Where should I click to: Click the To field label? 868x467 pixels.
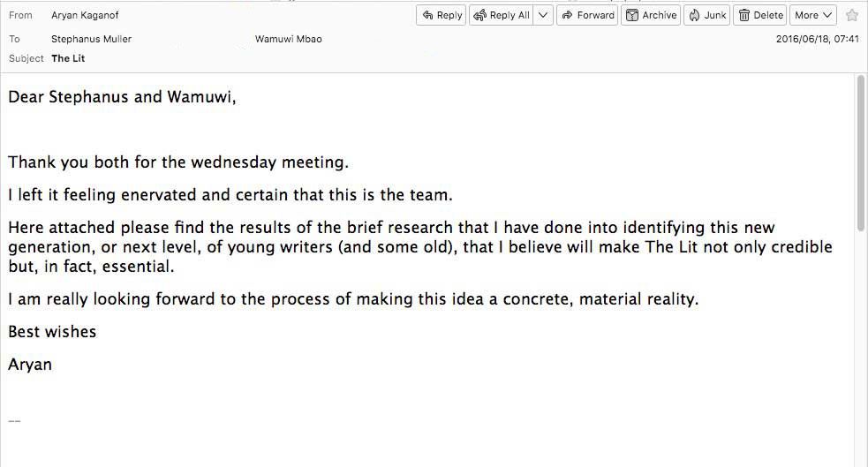[x=15, y=39]
